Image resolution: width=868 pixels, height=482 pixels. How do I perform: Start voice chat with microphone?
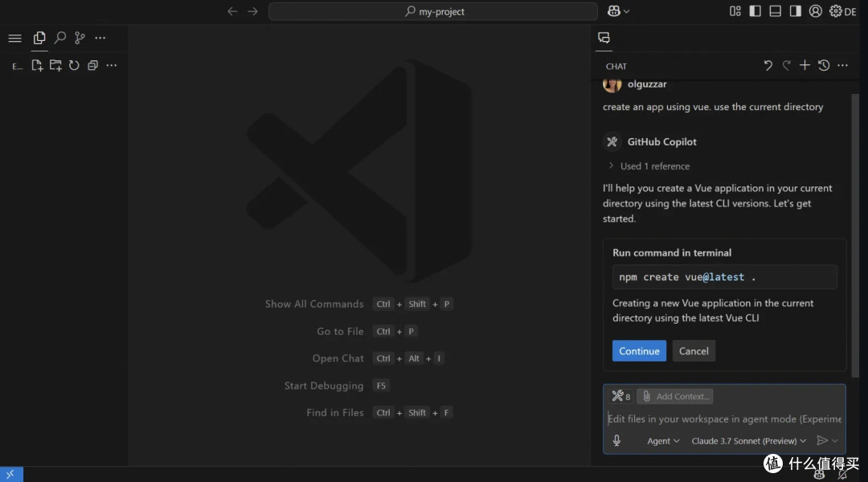(616, 440)
